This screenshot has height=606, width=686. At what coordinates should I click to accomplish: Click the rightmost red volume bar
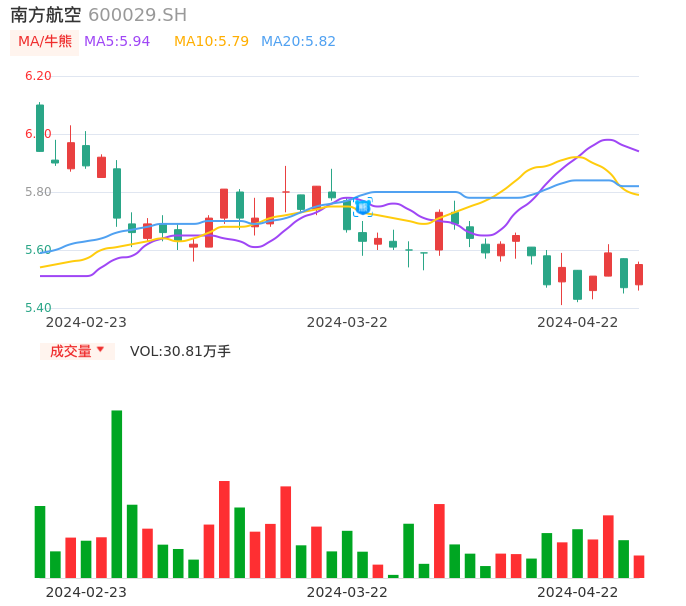pyautogui.click(x=639, y=566)
